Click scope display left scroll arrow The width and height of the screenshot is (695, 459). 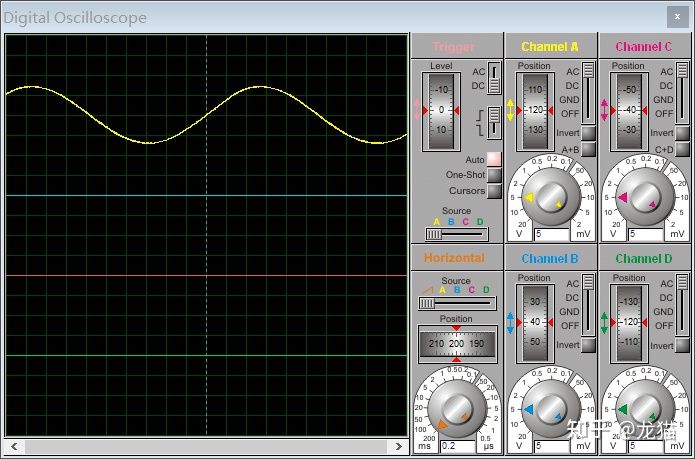tap(14, 446)
